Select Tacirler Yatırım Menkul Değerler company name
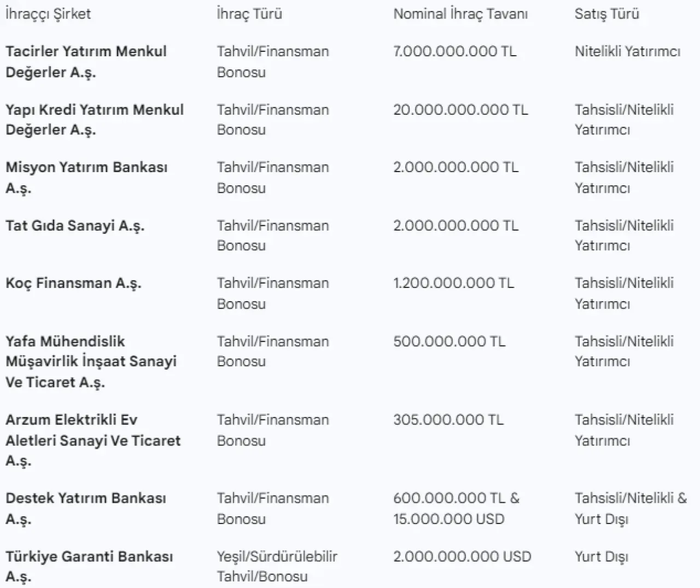The height and width of the screenshot is (588, 700). coord(86,62)
